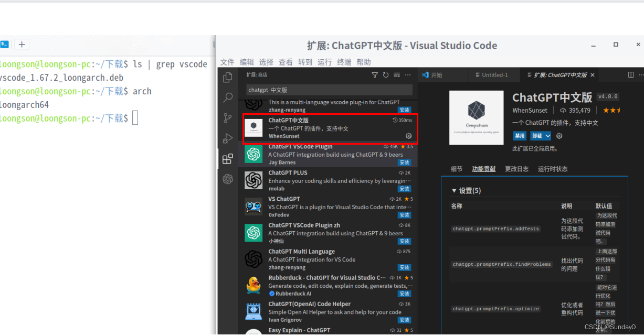
Task: Click the ChatGPT(OpenAI) Code Helper logo
Action: click(x=254, y=311)
